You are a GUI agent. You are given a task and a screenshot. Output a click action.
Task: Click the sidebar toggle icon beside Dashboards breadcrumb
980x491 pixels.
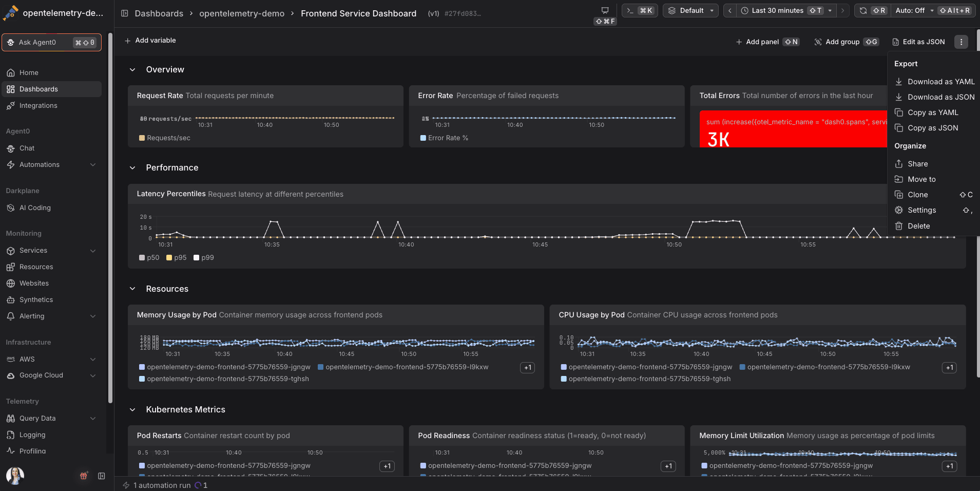[124, 13]
